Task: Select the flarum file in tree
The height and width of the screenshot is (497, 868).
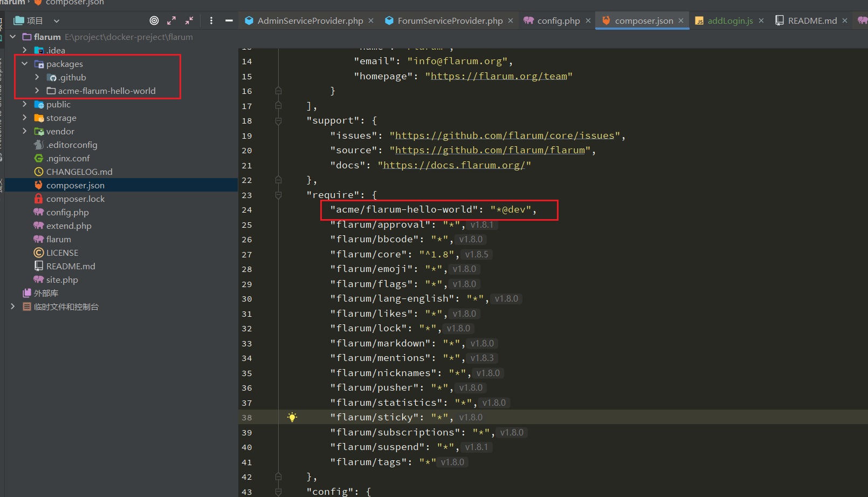Action: pos(58,239)
